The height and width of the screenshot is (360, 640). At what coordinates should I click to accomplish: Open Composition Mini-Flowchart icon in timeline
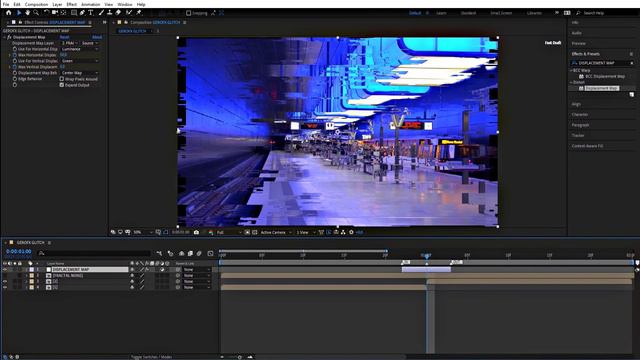pyautogui.click(x=159, y=253)
